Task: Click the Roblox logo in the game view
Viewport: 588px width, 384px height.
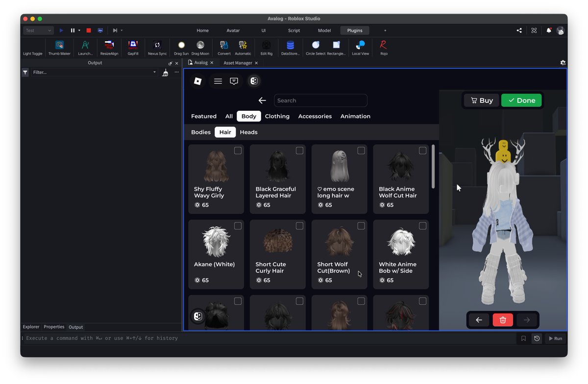Action: (198, 81)
